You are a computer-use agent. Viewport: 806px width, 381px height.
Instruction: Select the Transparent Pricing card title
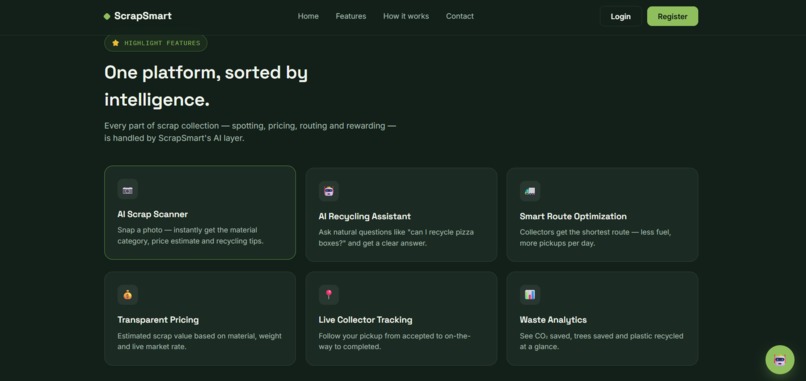pos(158,320)
